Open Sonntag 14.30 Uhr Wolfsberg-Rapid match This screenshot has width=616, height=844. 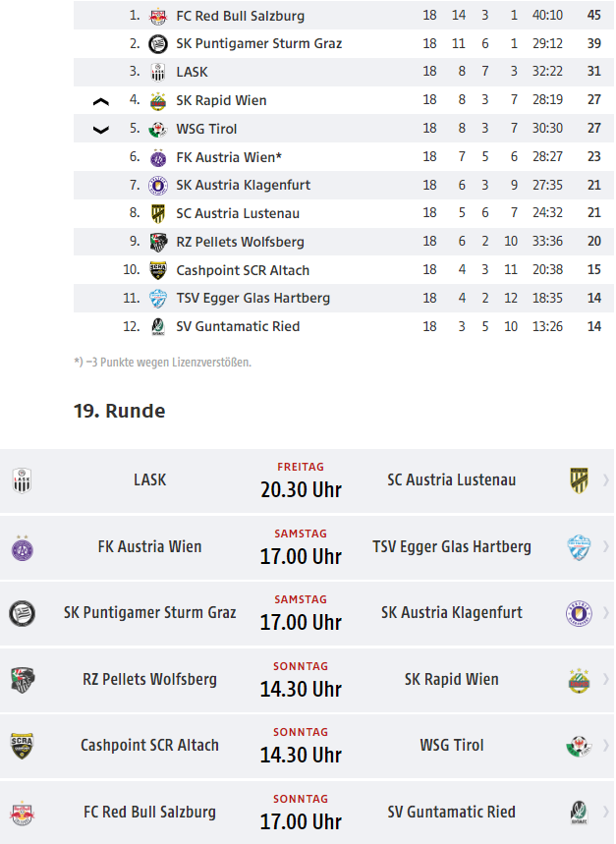tap(307, 680)
